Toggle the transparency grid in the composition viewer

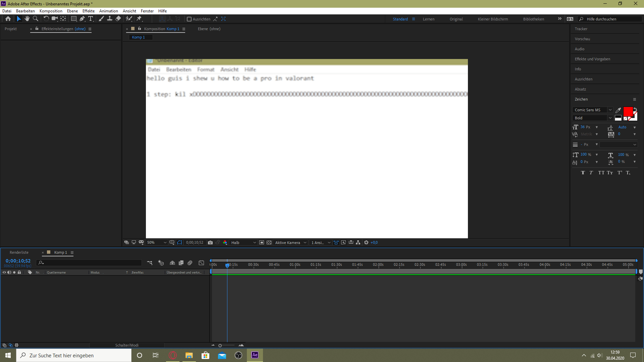click(x=269, y=242)
